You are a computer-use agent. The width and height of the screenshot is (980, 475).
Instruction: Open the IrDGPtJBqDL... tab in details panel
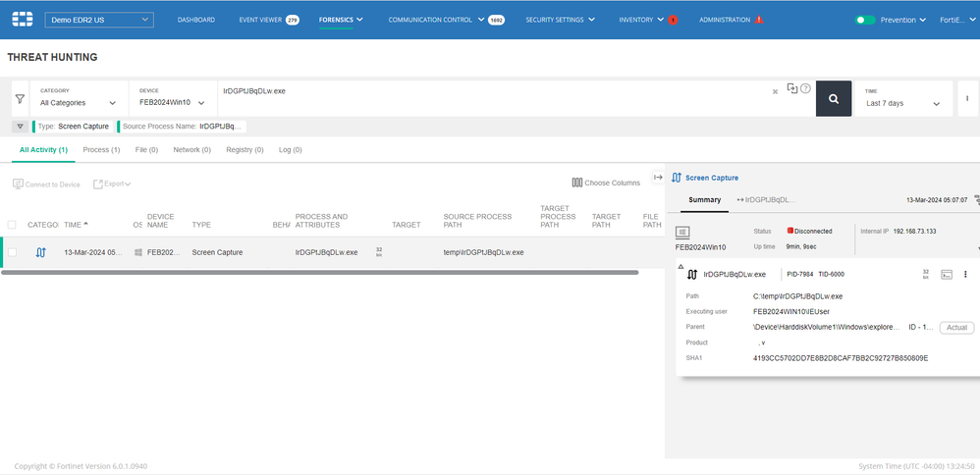click(766, 200)
